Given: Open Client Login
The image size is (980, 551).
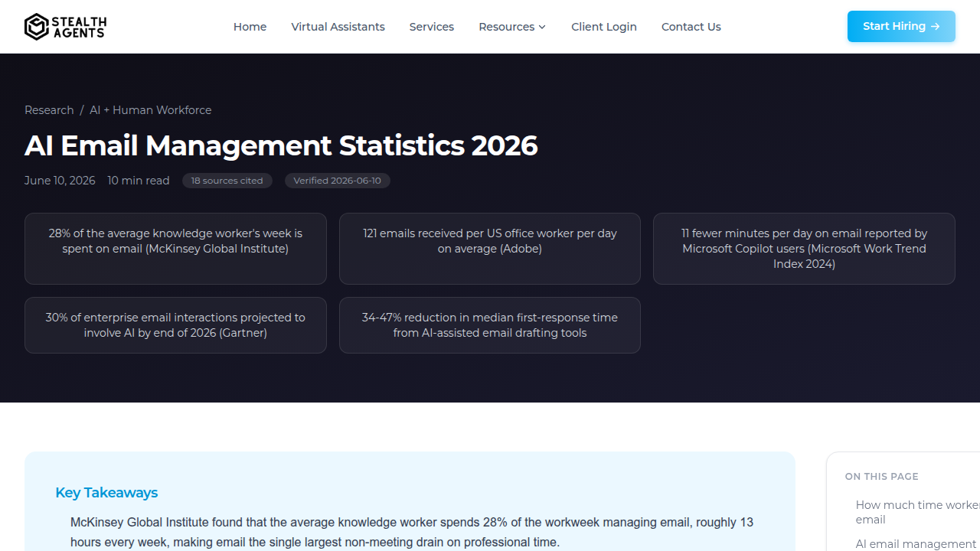Looking at the screenshot, I should (x=603, y=27).
